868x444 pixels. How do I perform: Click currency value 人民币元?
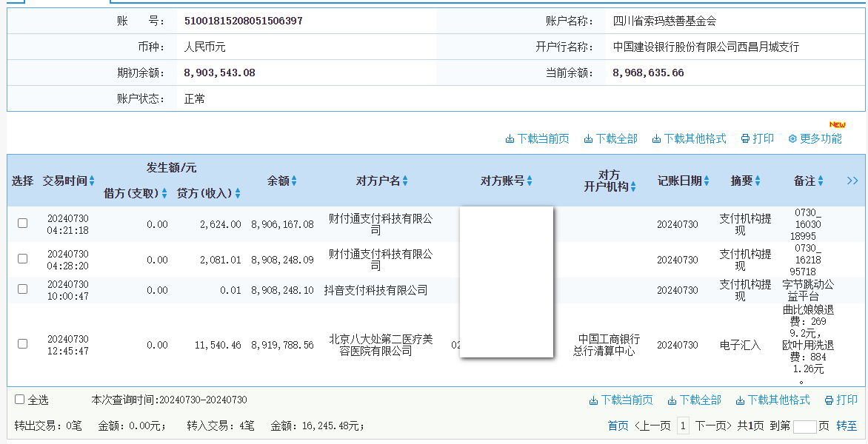click(x=205, y=47)
